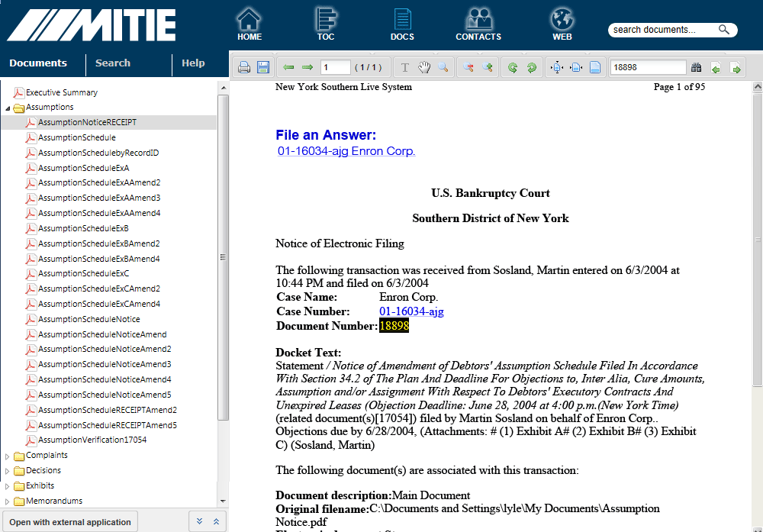Open the AssumptionScheduleExA document
This screenshot has height=532, width=763.
pyautogui.click(x=83, y=169)
